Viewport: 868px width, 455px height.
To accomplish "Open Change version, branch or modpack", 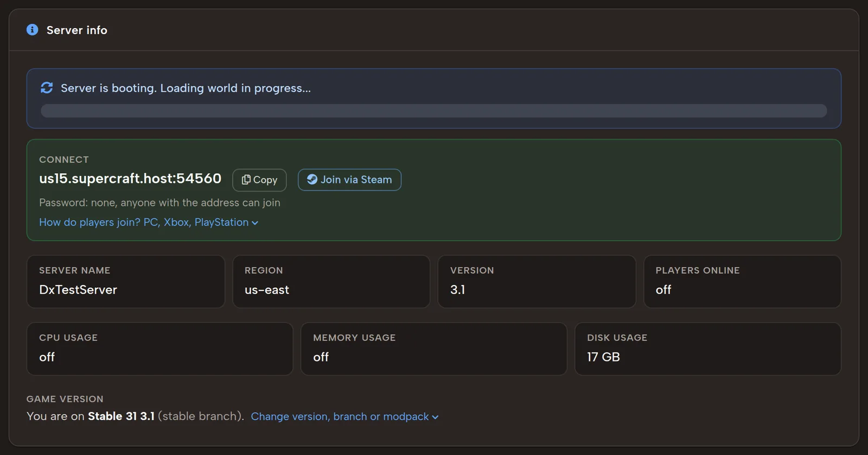I will (344, 416).
